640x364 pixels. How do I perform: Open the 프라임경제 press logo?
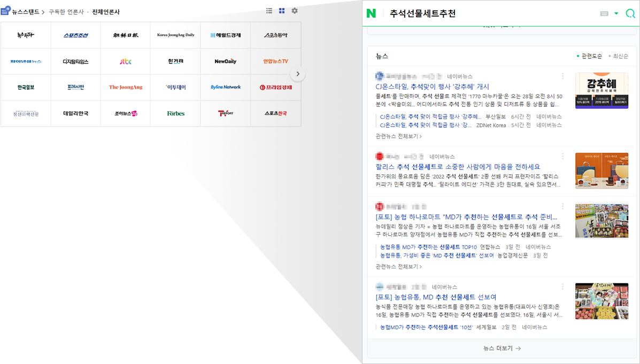[276, 87]
